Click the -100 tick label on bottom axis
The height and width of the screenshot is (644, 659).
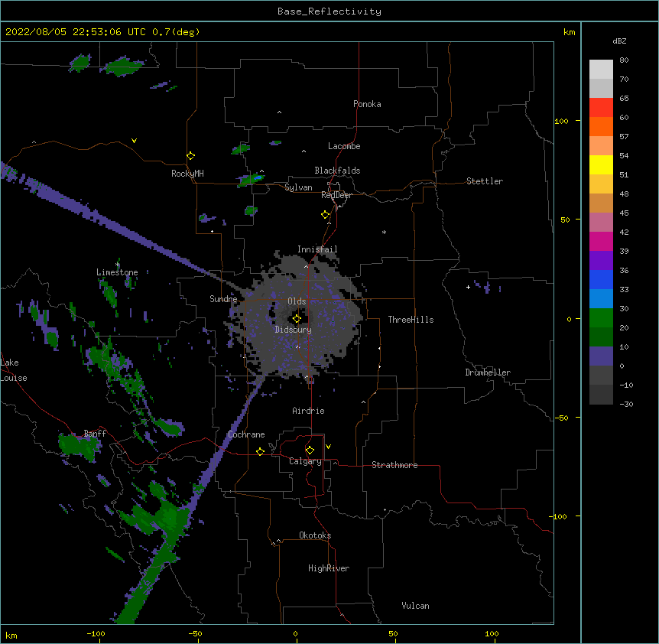coord(96,634)
